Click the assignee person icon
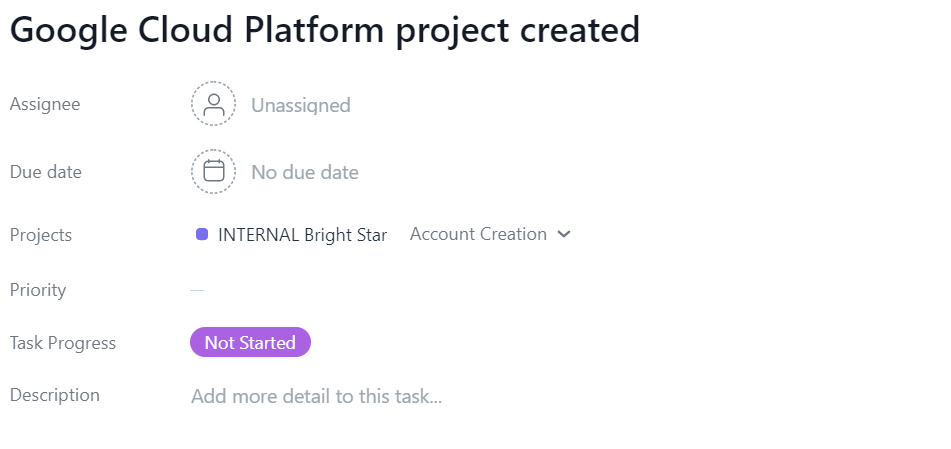 (213, 104)
